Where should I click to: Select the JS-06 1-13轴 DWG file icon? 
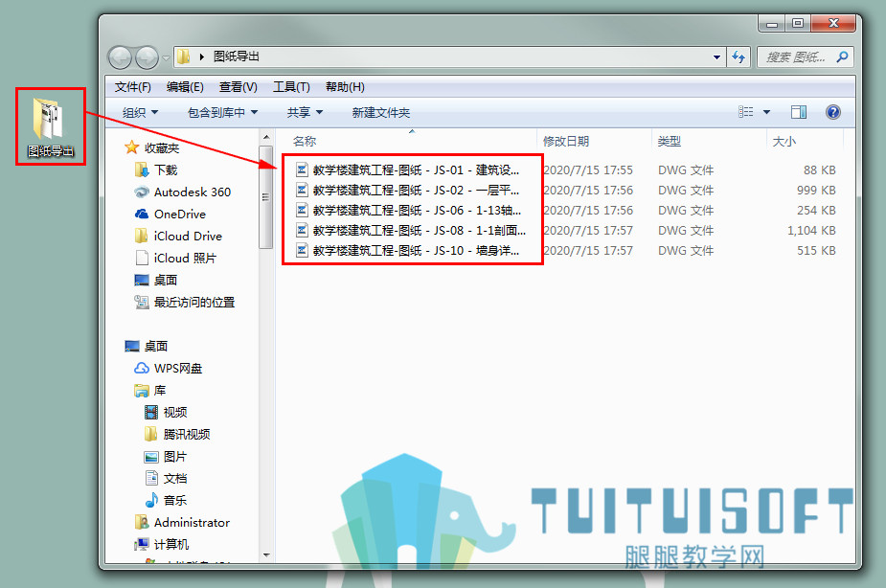click(303, 210)
